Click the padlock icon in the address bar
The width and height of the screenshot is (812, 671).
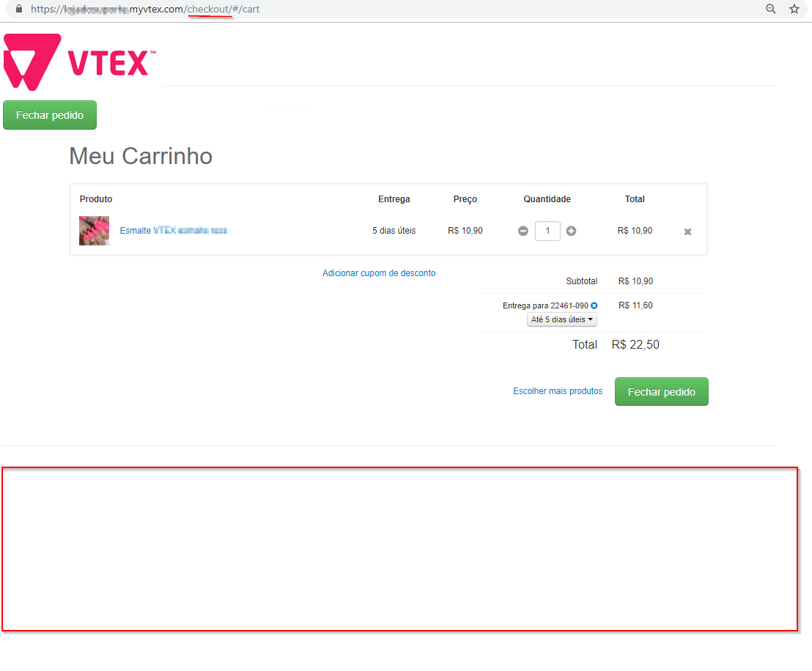[18, 9]
